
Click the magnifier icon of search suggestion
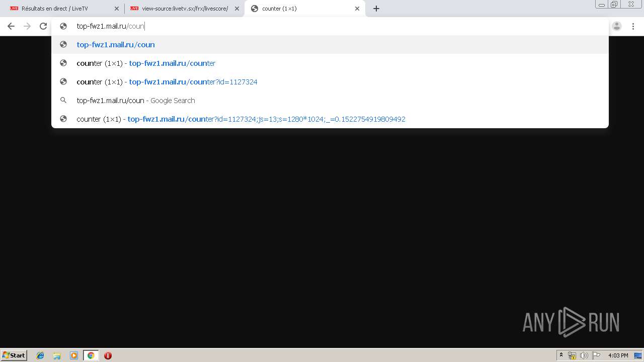click(x=63, y=101)
